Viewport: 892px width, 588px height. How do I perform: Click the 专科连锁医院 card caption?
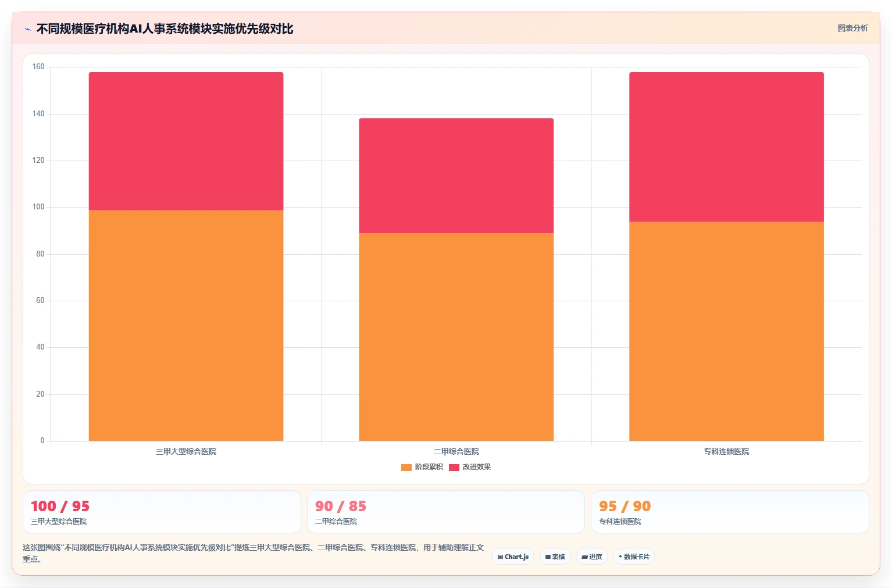tap(620, 522)
